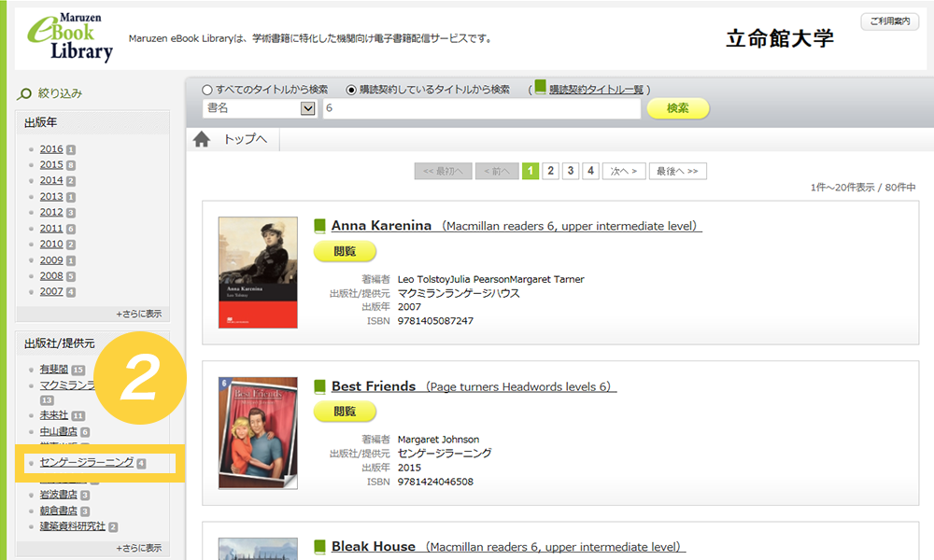Viewport: 934px width, 560px height.
Task: Click the Maruzen eBook Library logo
Action: click(70, 37)
